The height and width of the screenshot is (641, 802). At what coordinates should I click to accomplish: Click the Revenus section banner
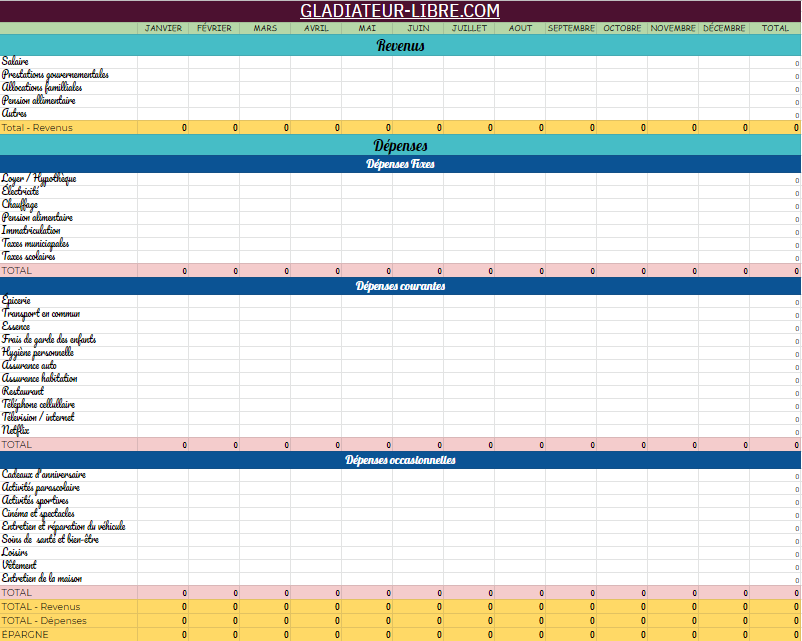coord(400,45)
